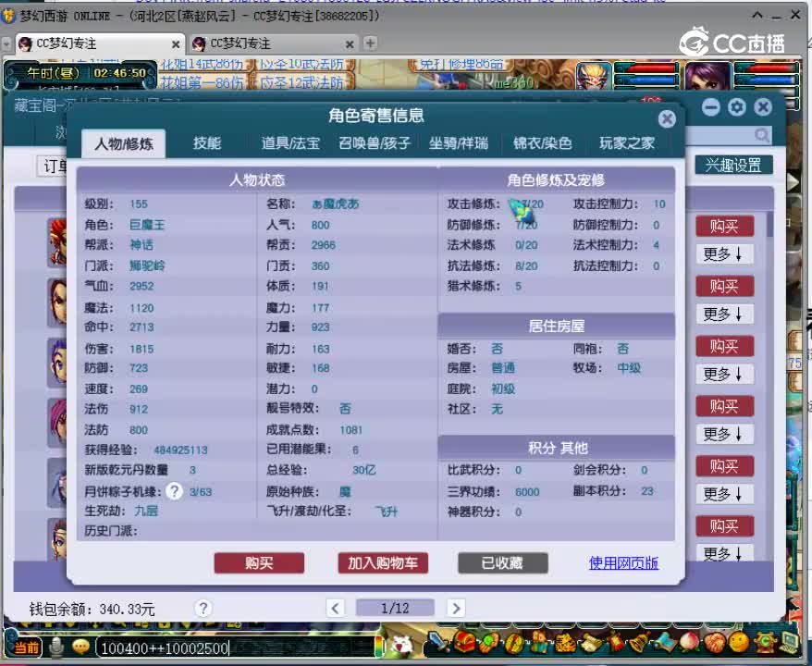Image resolution: width=812 pixels, height=666 pixels.
Task: Click the 花姐第一86伤 link at top
Action: (202, 82)
